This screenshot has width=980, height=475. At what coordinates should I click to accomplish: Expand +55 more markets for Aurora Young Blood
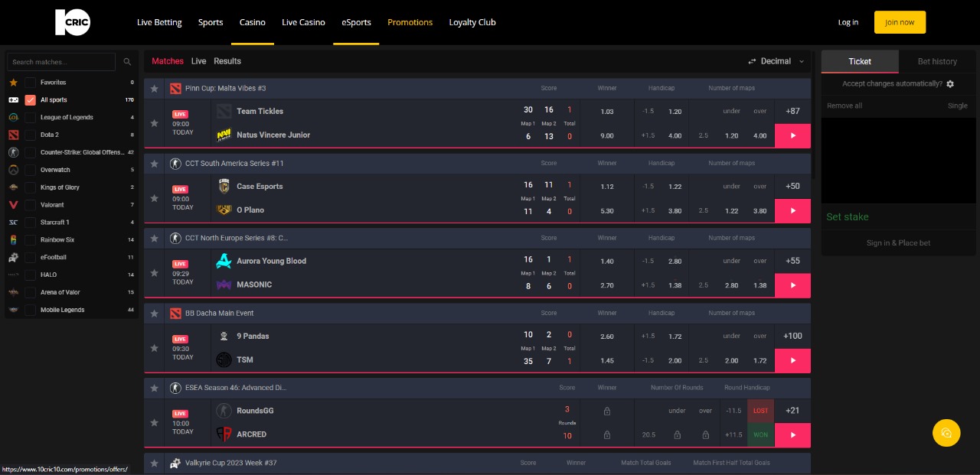coord(792,261)
